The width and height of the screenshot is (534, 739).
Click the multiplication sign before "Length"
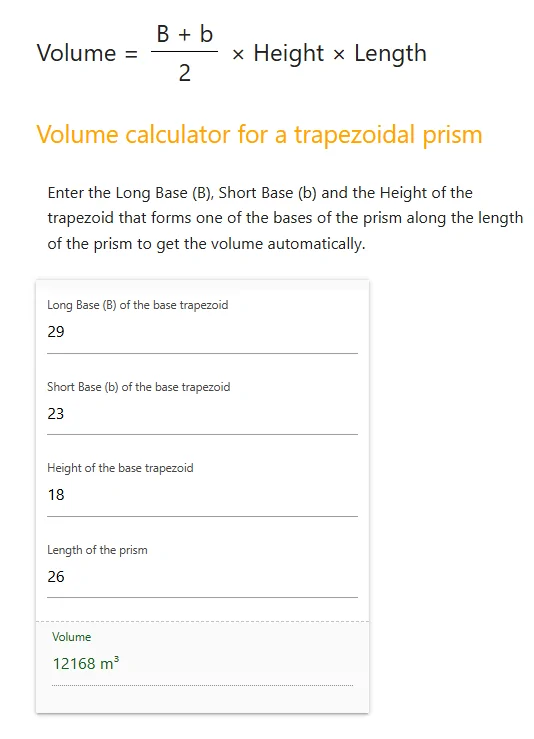339,55
